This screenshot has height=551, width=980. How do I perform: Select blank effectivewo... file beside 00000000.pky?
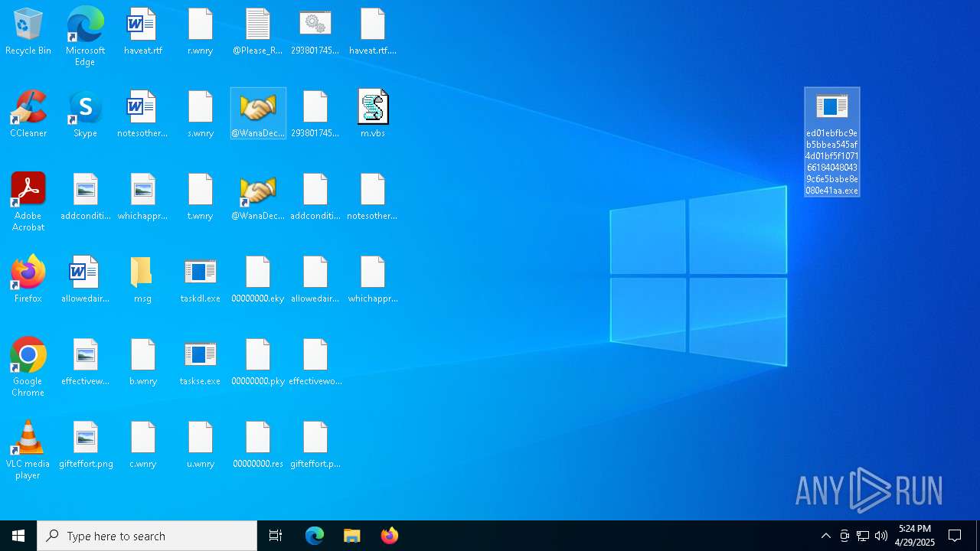[315, 363]
